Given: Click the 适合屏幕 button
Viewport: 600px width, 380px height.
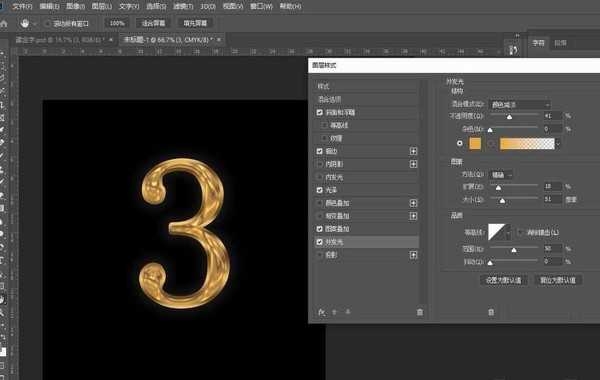Looking at the screenshot, I should click(x=153, y=23).
